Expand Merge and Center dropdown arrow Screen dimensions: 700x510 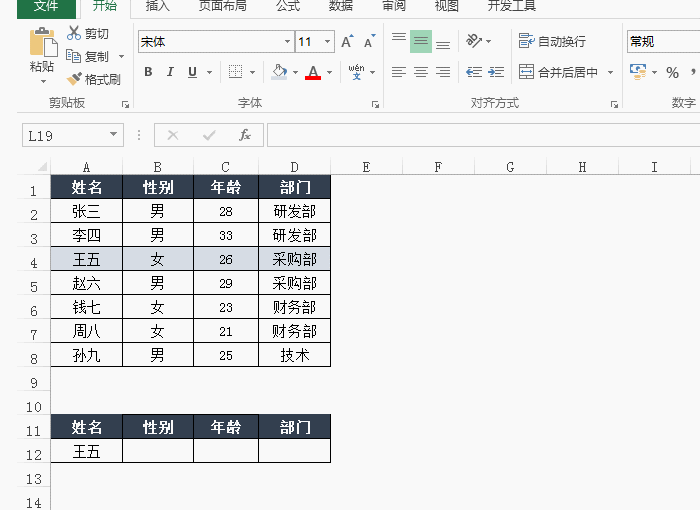[610, 72]
